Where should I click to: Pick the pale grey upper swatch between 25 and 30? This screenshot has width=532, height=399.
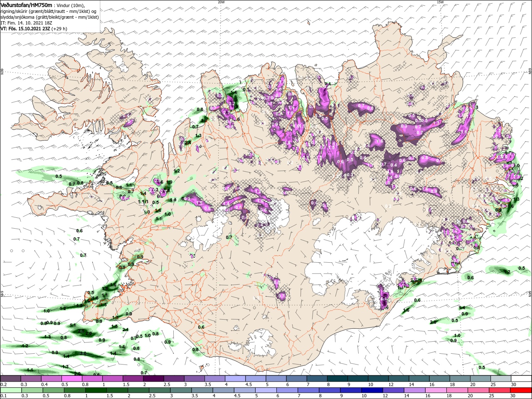(x=501, y=378)
